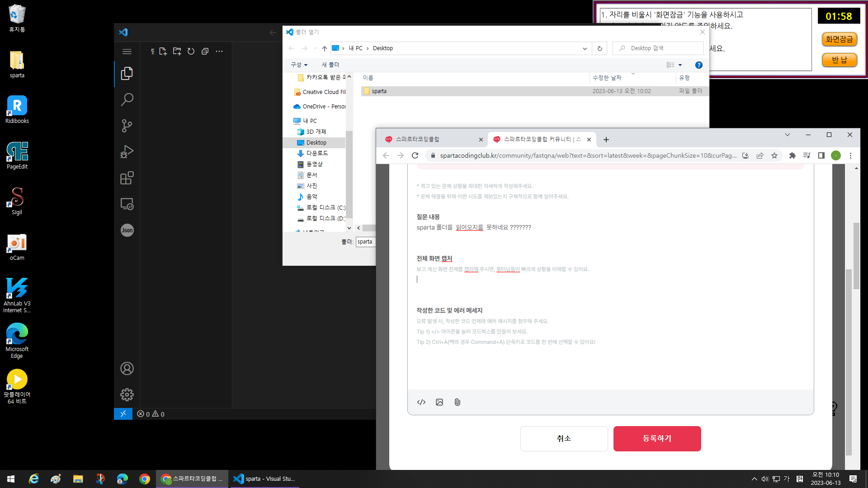Viewport: 868px width, 488px height.
Task: Refresh the folder dialog location
Action: 600,48
